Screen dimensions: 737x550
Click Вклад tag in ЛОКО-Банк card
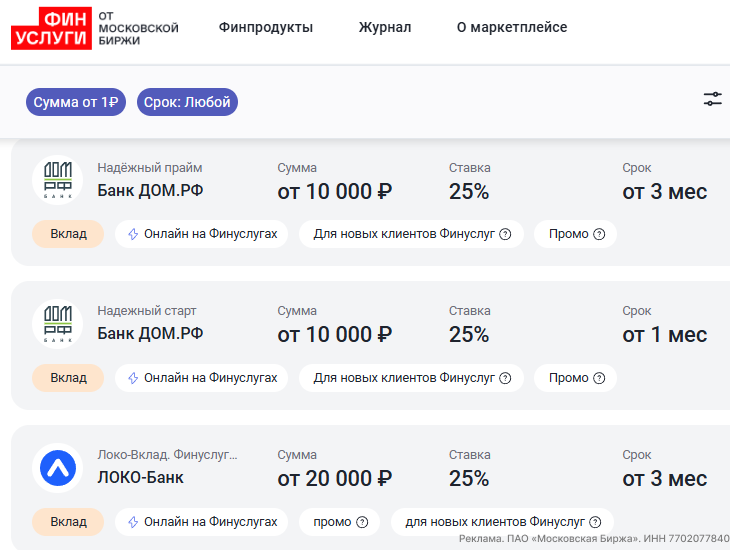pos(68,522)
